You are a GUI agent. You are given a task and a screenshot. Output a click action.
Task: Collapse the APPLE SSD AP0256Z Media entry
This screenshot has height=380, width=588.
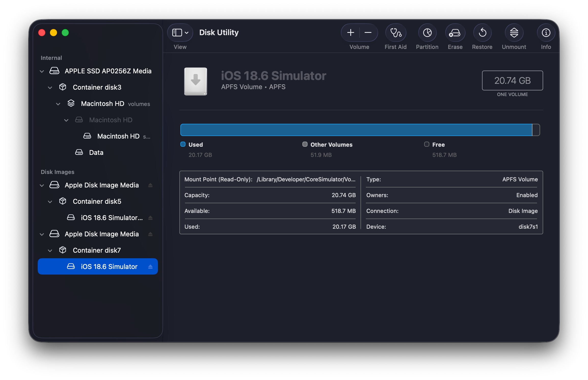42,71
